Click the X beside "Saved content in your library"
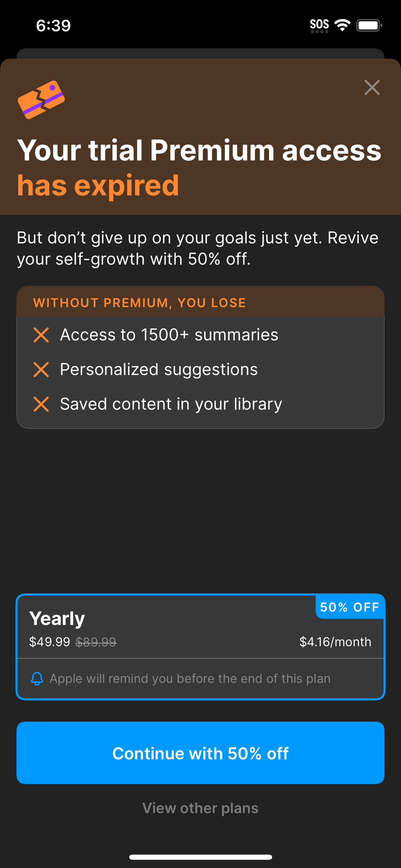 41,404
